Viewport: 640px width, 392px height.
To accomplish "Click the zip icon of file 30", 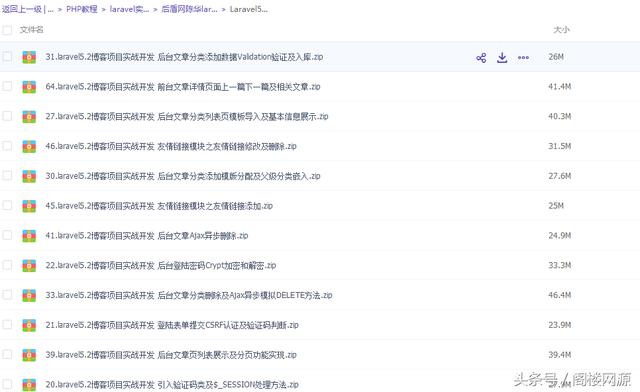I will tap(29, 176).
